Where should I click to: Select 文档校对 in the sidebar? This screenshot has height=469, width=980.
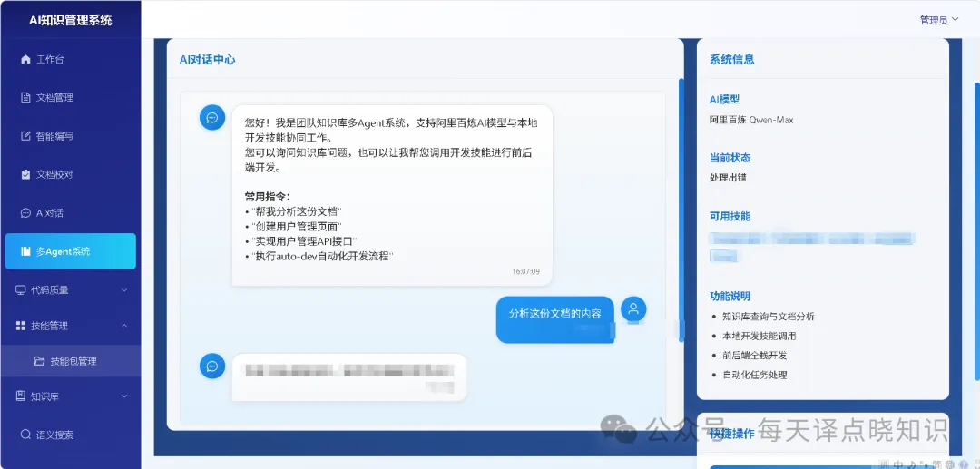point(71,174)
